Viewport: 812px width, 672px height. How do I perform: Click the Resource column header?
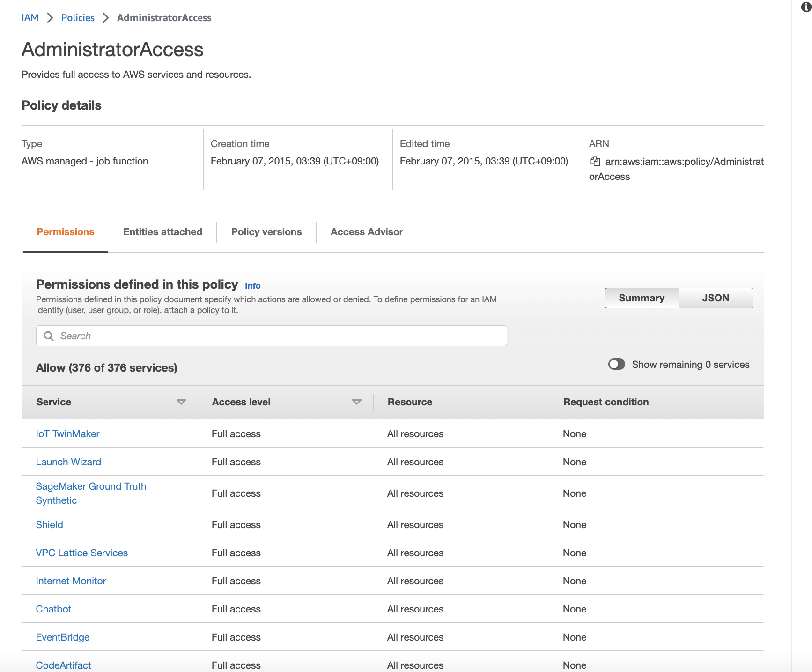coord(410,402)
